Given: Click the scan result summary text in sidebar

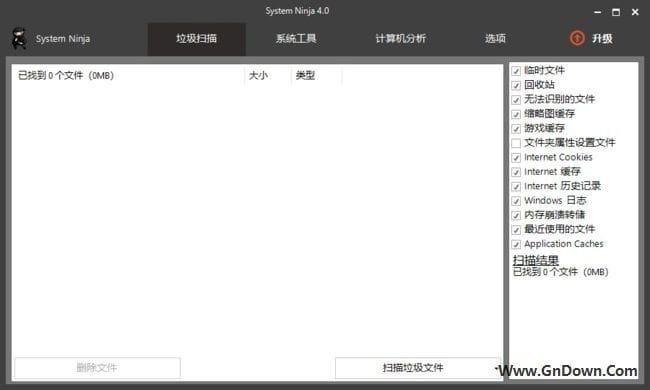Looking at the screenshot, I should (560, 272).
